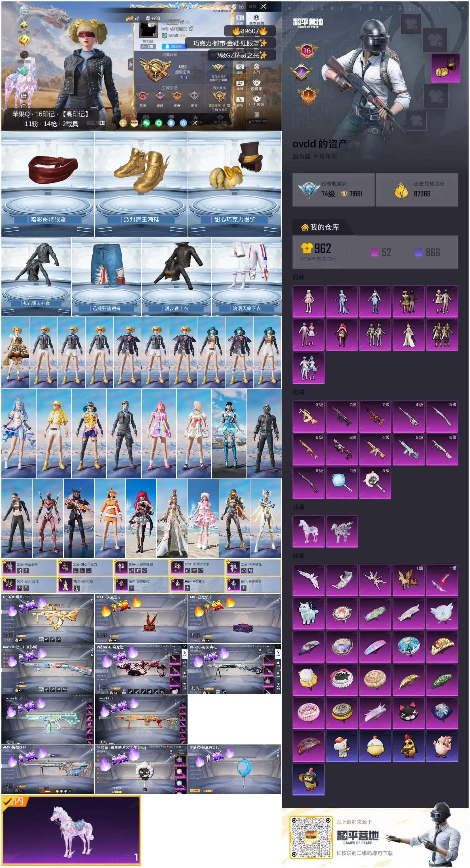Open the 暗影哥特眼罩 item card
The width and height of the screenshot is (470, 868).
[x=48, y=184]
